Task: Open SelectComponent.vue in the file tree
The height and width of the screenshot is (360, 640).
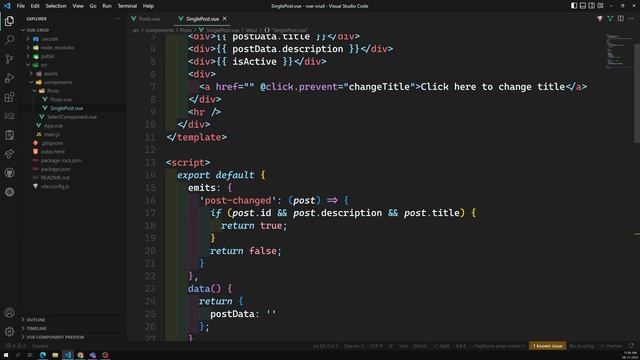Action: pyautogui.click(x=72, y=117)
